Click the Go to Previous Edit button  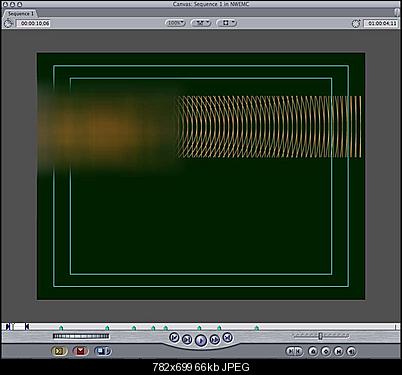pyautogui.click(x=174, y=337)
